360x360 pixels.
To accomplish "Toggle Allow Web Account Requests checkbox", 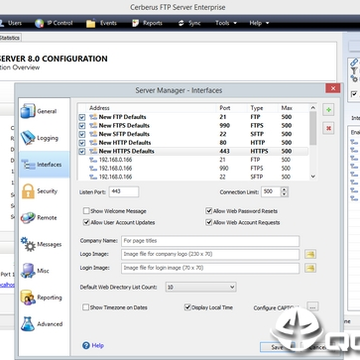I will pyautogui.click(x=209, y=222).
